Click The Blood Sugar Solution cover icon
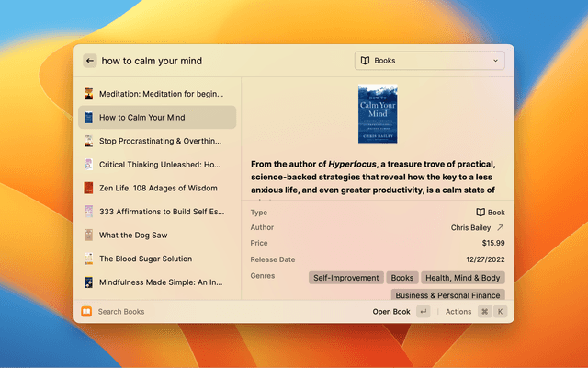Screen dimensions: 588x368 [x=88, y=259]
